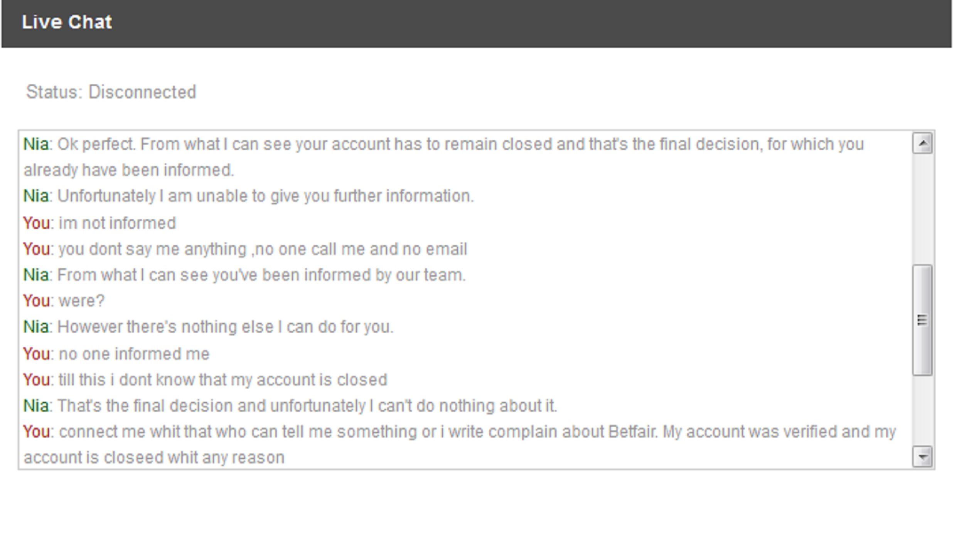Click the chat scrollbar thumb grip
This screenshot has width=964, height=560.
click(x=922, y=320)
